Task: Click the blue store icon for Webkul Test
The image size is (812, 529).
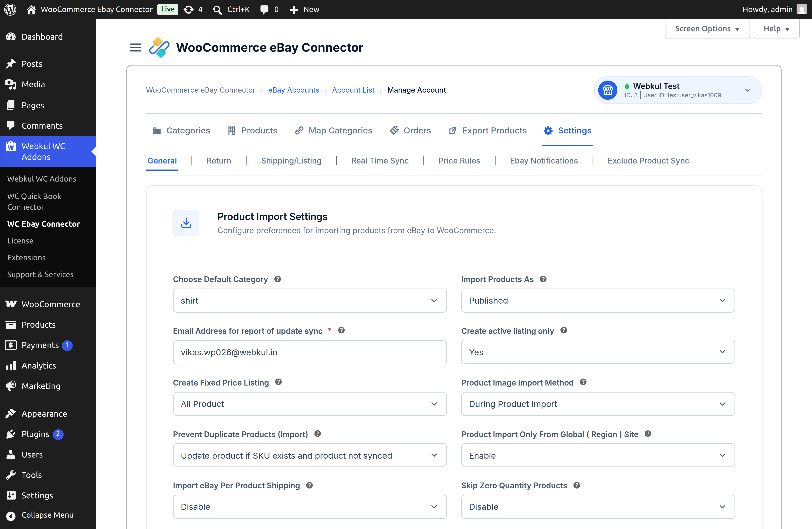Action: [608, 90]
